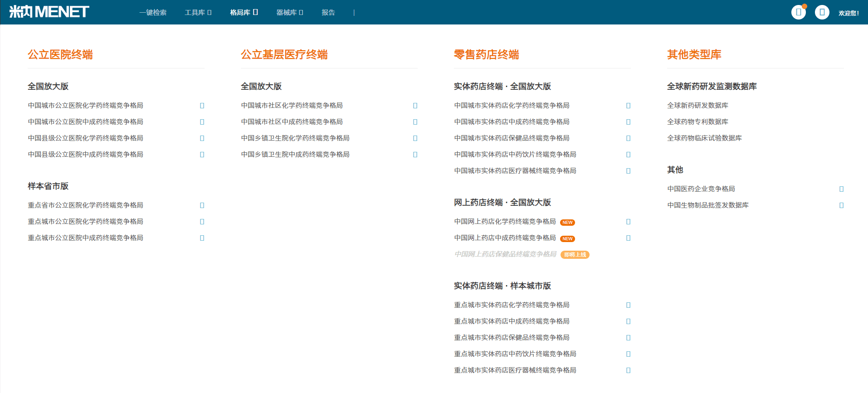
Task: Open the 器械库 dropdown menu
Action: [290, 12]
